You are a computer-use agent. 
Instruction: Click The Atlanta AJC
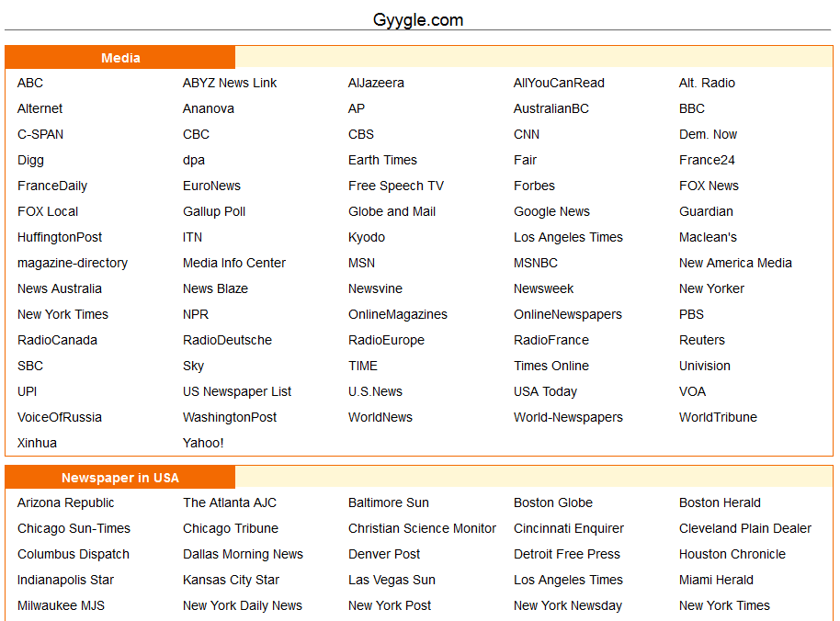230,502
